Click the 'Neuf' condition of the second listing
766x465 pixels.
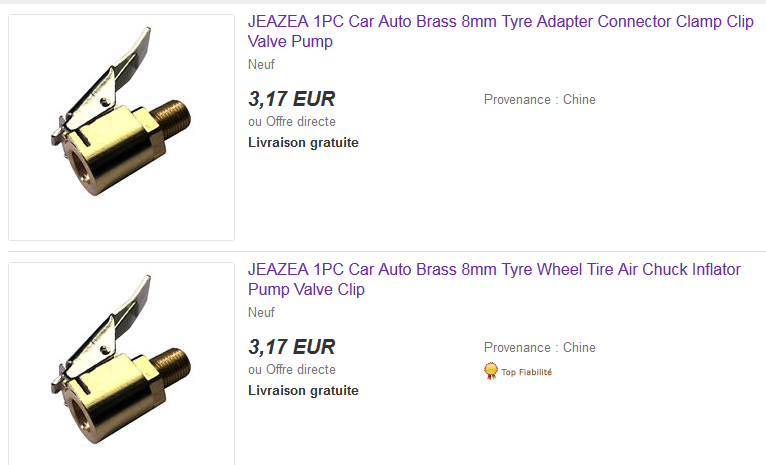(261, 313)
